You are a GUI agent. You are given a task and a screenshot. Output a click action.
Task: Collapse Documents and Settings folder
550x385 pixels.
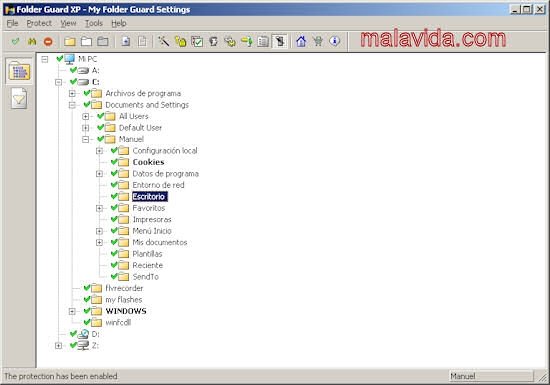coord(72,105)
